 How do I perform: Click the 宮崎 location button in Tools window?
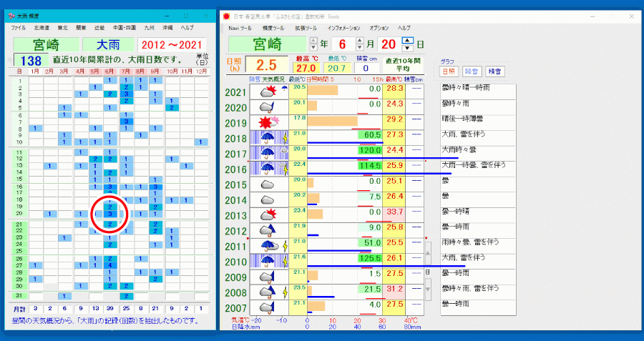(270, 44)
